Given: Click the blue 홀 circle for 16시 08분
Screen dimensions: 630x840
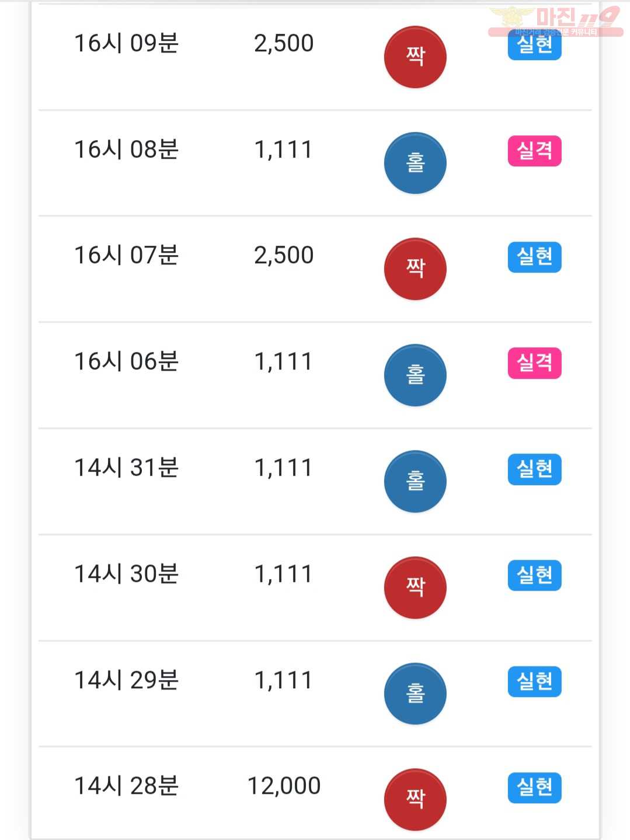Looking at the screenshot, I should tap(415, 163).
